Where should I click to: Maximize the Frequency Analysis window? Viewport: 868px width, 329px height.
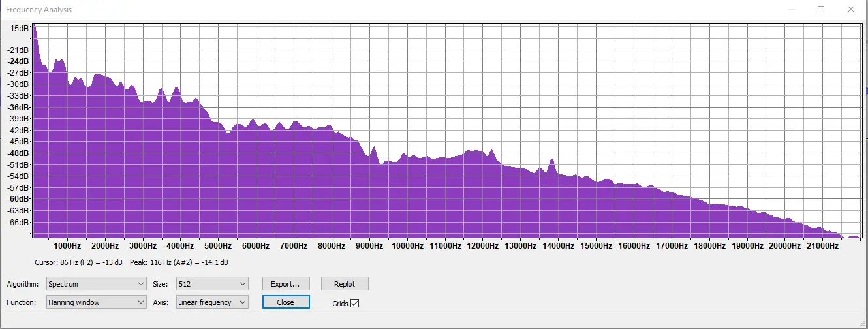(821, 9)
